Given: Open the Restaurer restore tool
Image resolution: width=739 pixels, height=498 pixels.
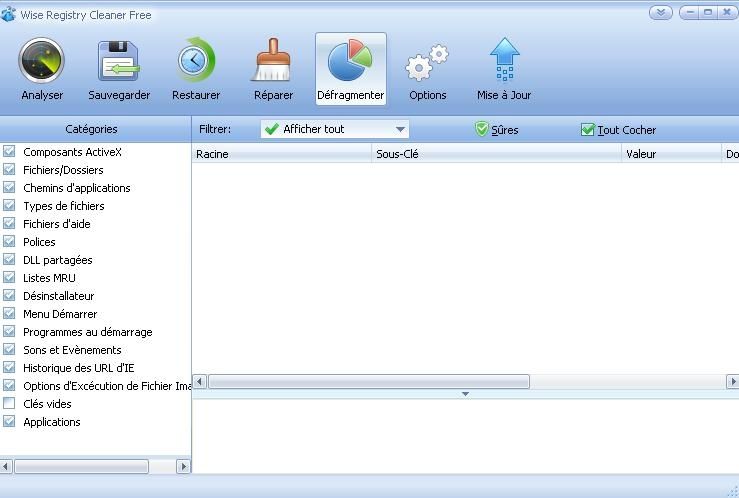Looking at the screenshot, I should (x=196, y=60).
